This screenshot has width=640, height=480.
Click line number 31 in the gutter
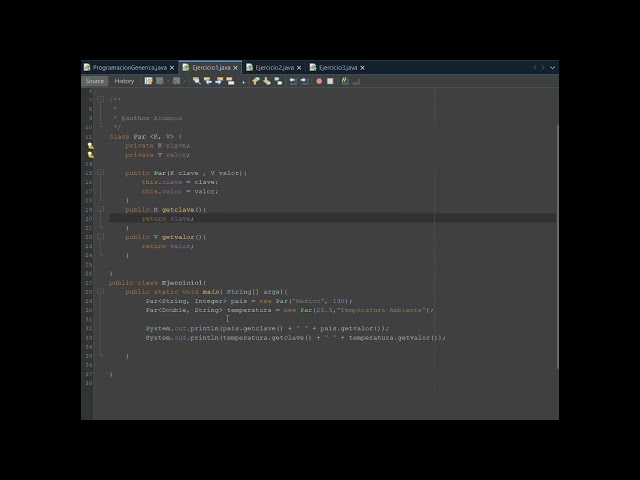pyautogui.click(x=89, y=319)
